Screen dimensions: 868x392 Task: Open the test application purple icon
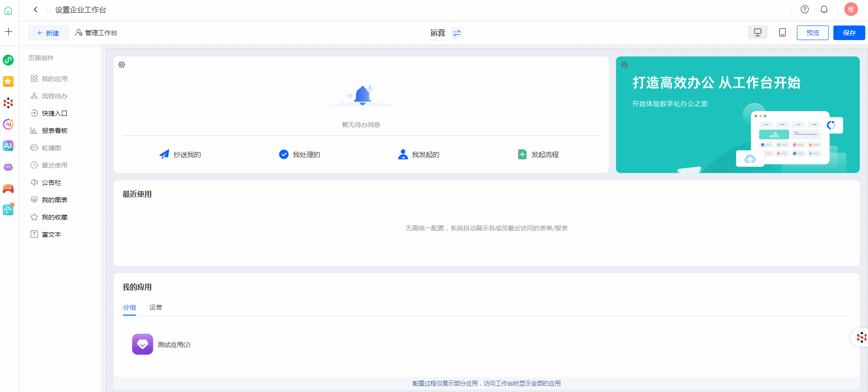click(143, 344)
